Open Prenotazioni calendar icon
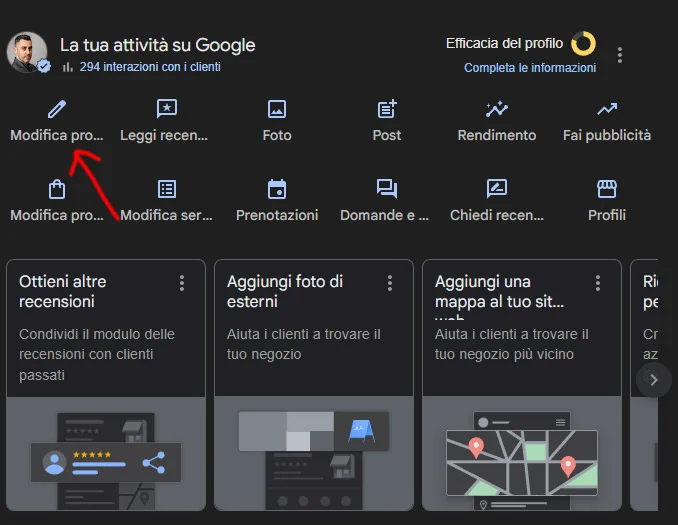This screenshot has height=525, width=678. (277, 189)
